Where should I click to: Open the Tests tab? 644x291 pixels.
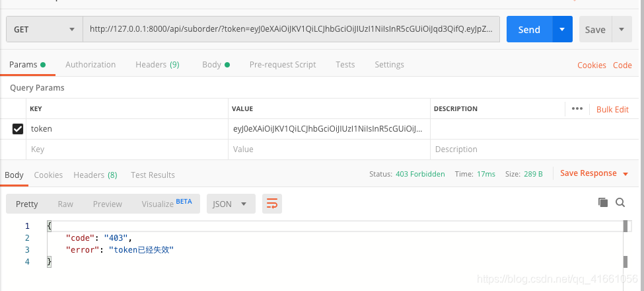tap(345, 65)
